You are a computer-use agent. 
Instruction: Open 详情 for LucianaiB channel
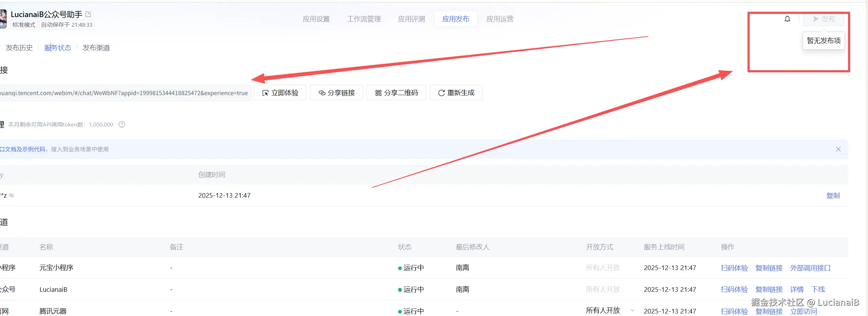coord(797,289)
